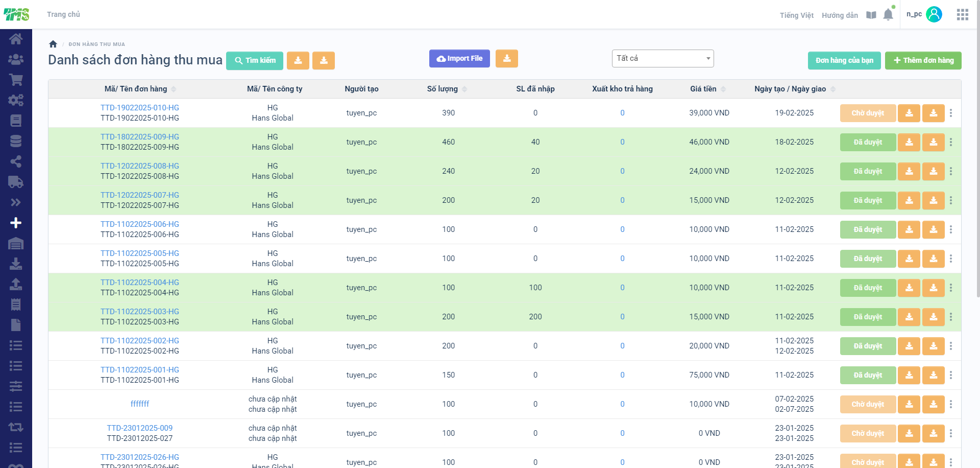Click the breadcrumb home icon
The height and width of the screenshot is (468, 980).
tap(53, 44)
